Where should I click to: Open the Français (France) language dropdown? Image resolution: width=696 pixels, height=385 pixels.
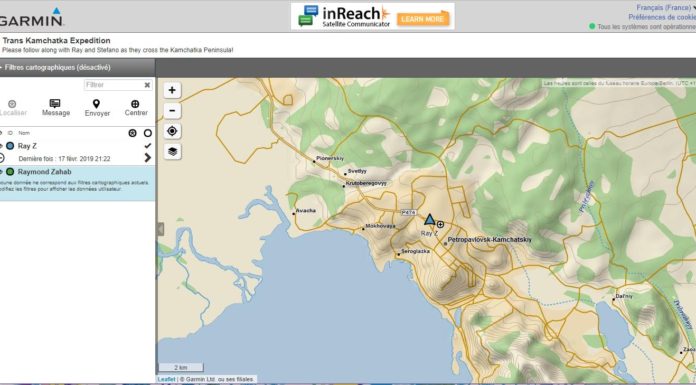click(x=665, y=8)
